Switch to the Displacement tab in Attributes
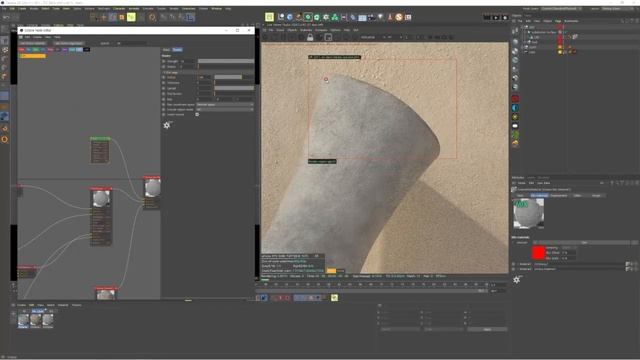This screenshot has width=640, height=360. click(x=559, y=196)
